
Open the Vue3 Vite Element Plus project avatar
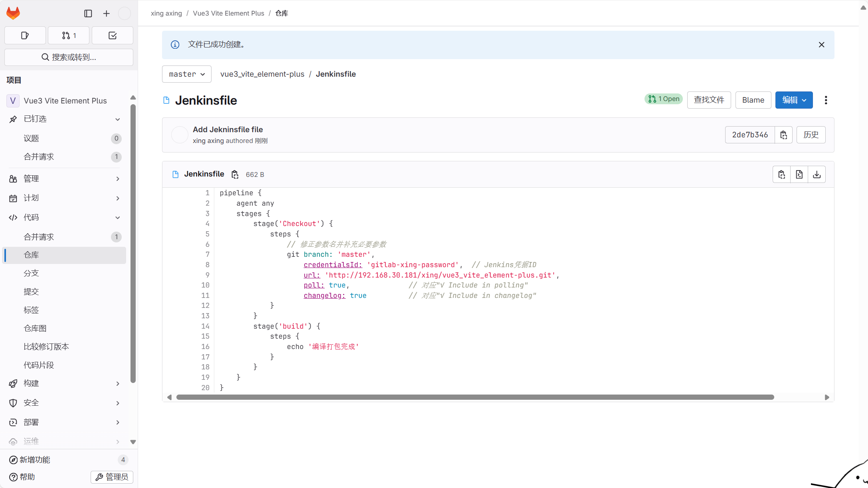tap(13, 101)
